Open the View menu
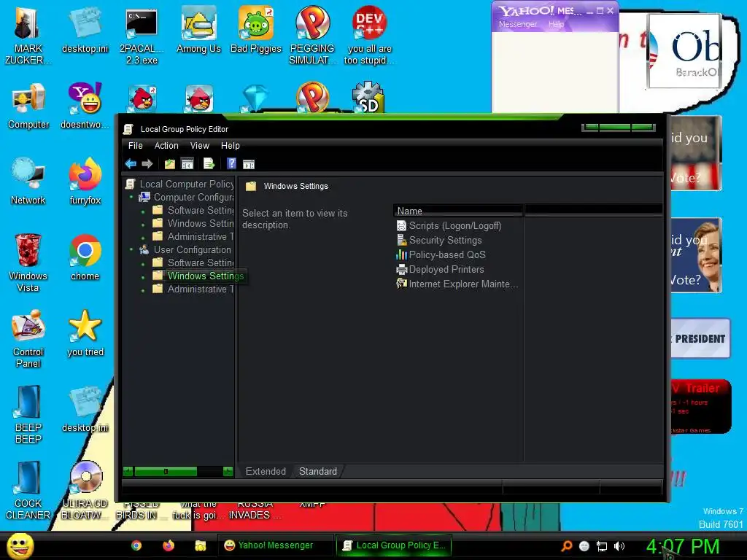The height and width of the screenshot is (560, 747). [200, 146]
